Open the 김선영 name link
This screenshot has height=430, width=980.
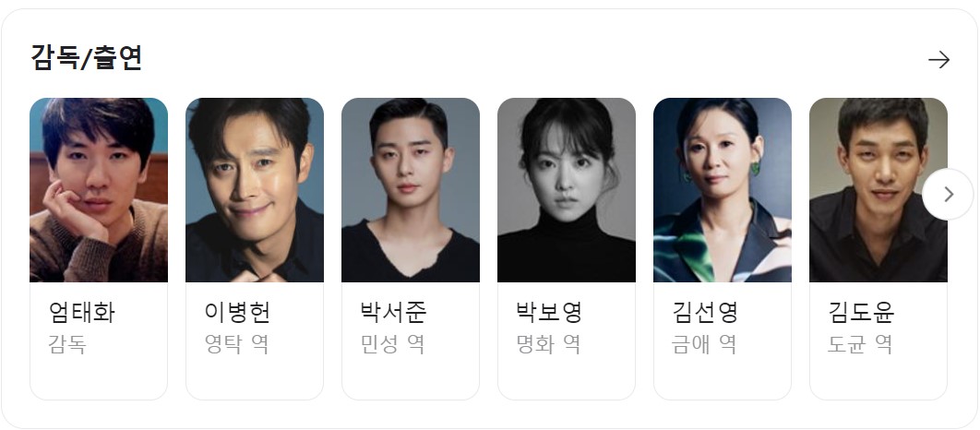tap(706, 312)
